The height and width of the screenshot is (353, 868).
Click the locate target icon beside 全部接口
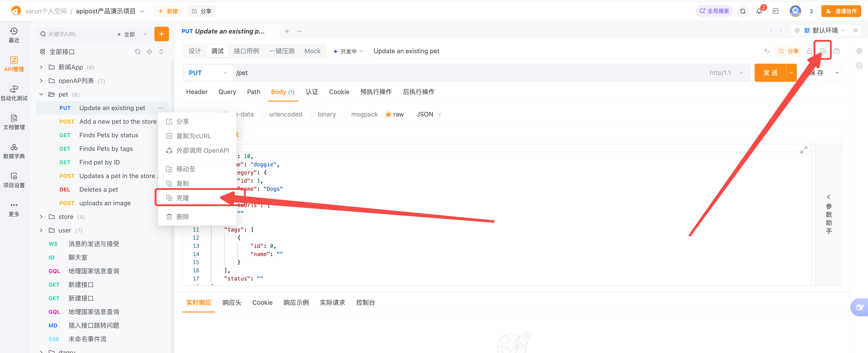click(149, 51)
